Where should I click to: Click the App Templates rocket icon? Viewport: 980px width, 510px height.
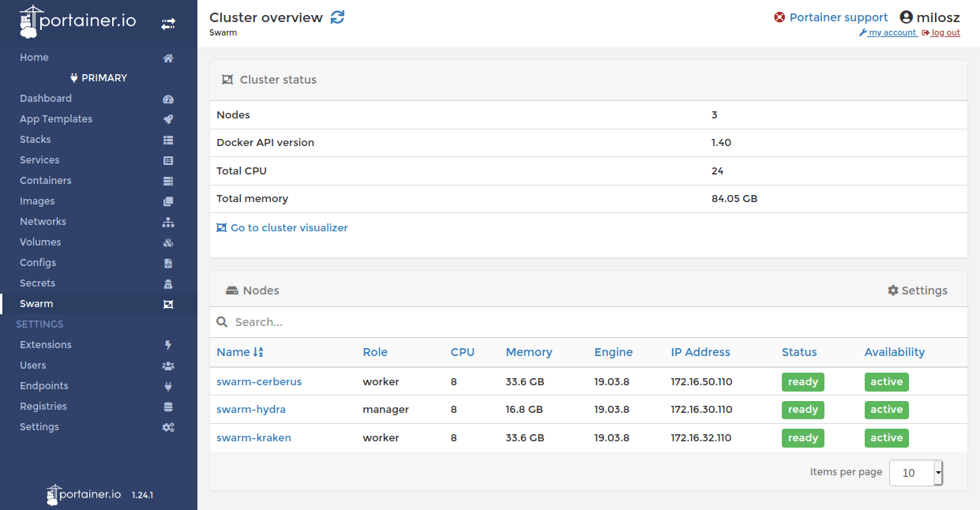tap(168, 120)
